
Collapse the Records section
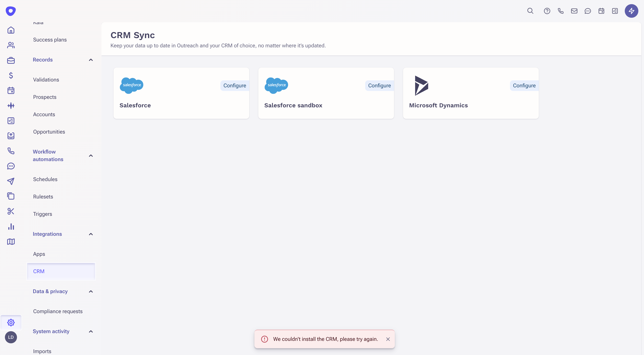(91, 60)
